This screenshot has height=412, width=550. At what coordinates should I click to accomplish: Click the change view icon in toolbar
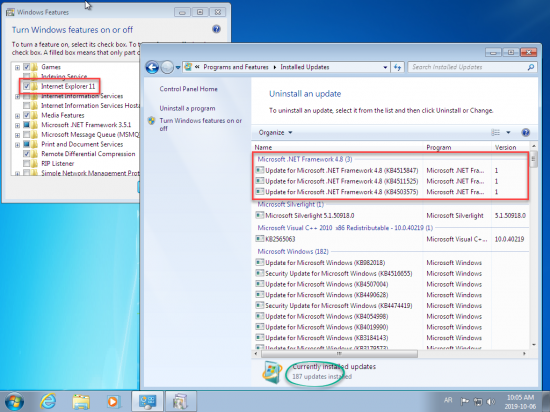(x=495, y=133)
